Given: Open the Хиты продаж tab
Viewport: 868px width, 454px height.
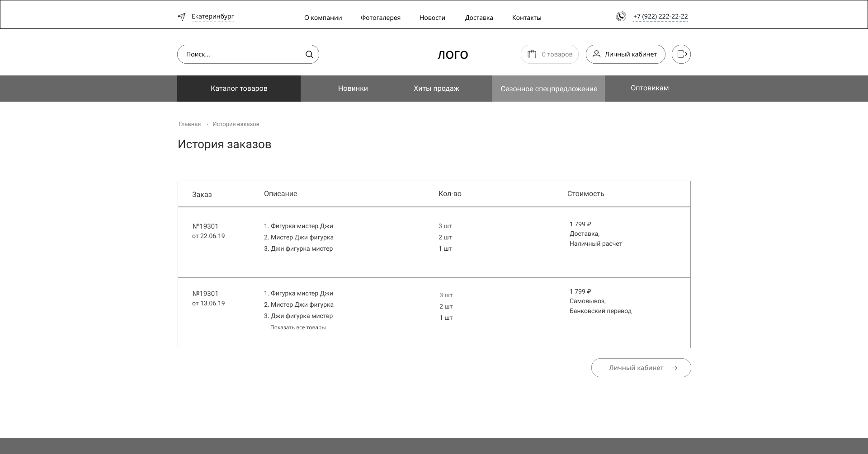Looking at the screenshot, I should [436, 89].
